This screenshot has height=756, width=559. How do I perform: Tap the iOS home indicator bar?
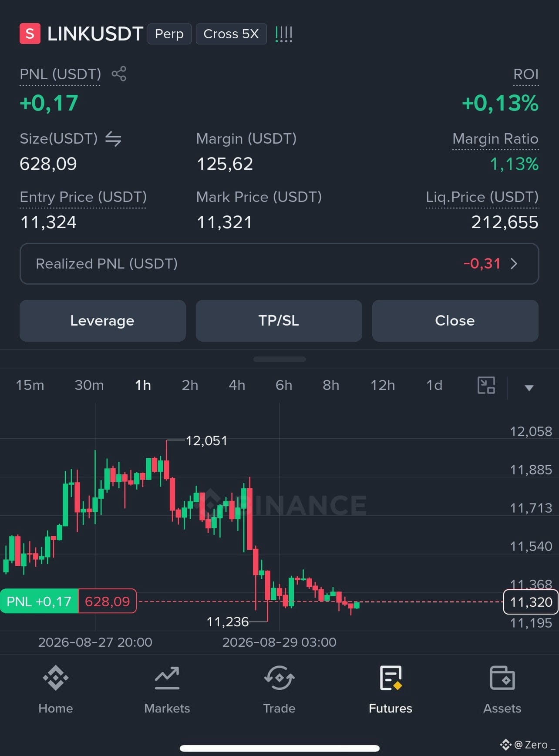click(279, 748)
